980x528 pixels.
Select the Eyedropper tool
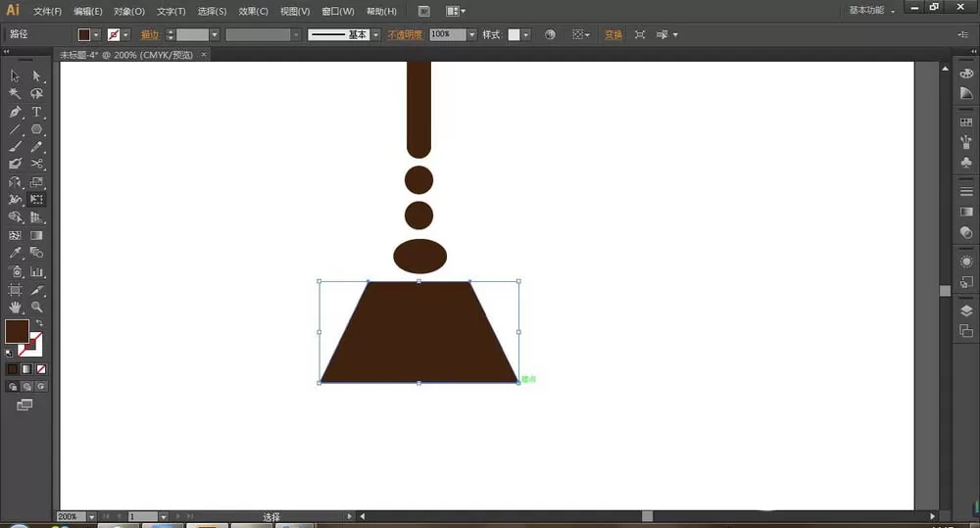15,253
